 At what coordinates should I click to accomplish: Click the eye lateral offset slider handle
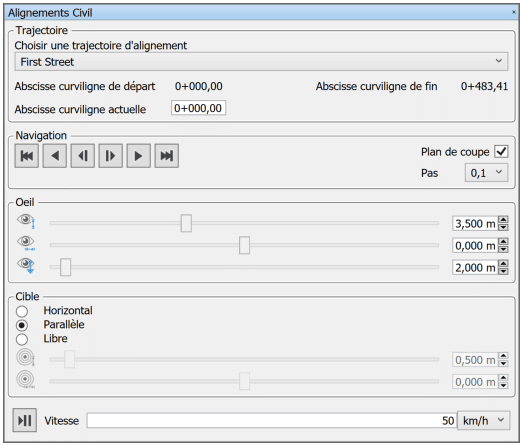point(244,245)
